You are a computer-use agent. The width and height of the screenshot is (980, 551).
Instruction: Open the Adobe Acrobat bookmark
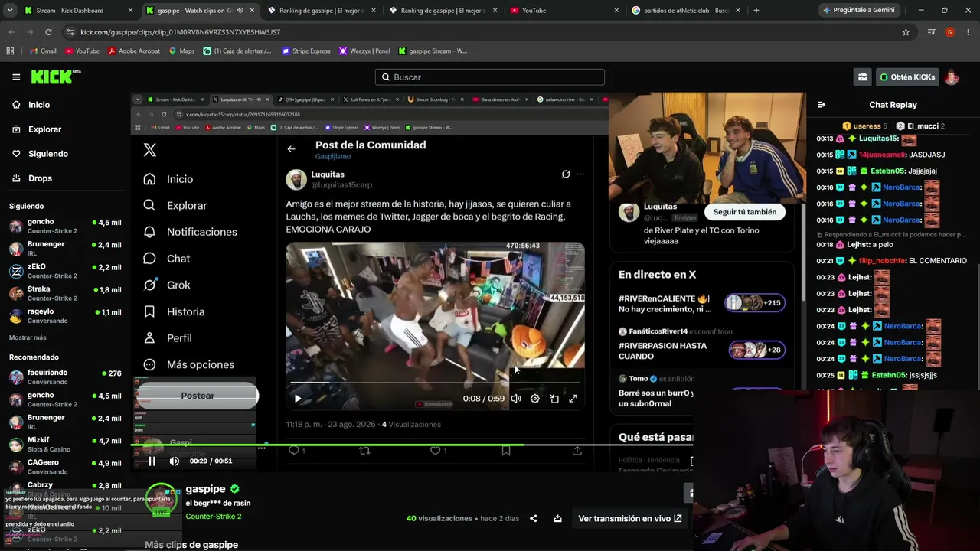(x=134, y=51)
